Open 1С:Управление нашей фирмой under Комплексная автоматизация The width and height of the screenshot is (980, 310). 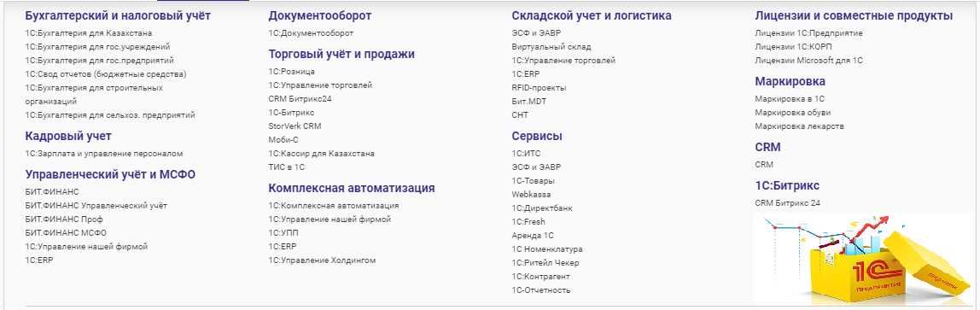coord(330,219)
